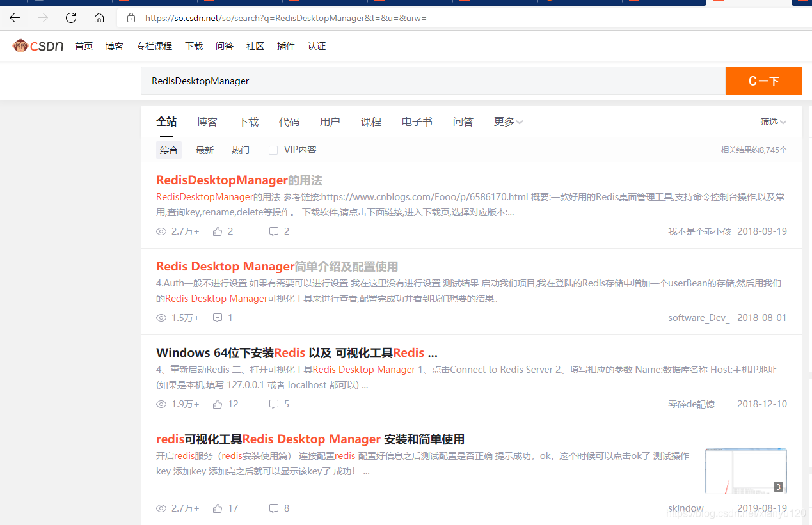Click the browser address bar URL
The width and height of the screenshot is (812, 525).
pyautogui.click(x=286, y=18)
